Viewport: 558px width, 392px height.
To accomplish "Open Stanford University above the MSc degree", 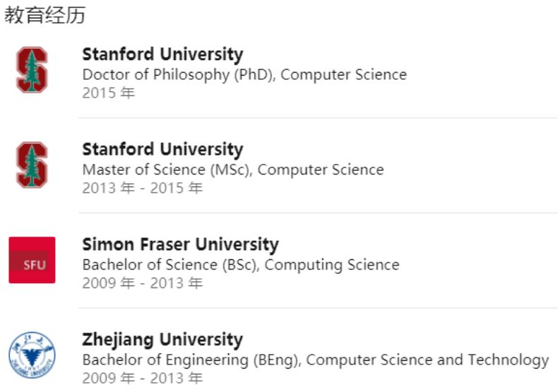I will (x=162, y=150).
